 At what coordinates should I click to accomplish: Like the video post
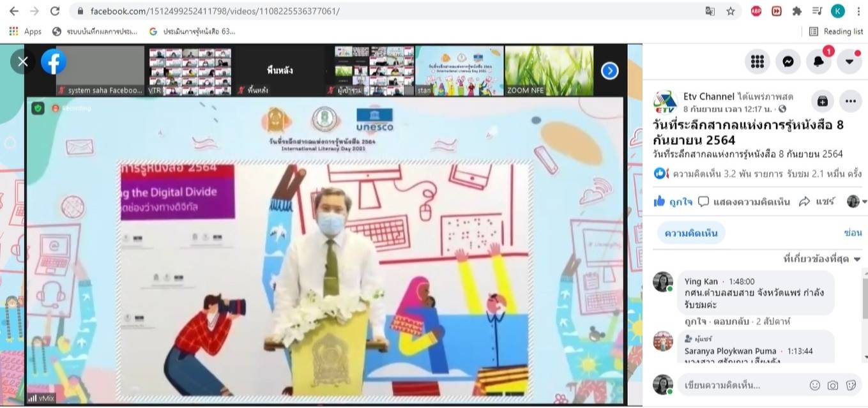(x=673, y=202)
